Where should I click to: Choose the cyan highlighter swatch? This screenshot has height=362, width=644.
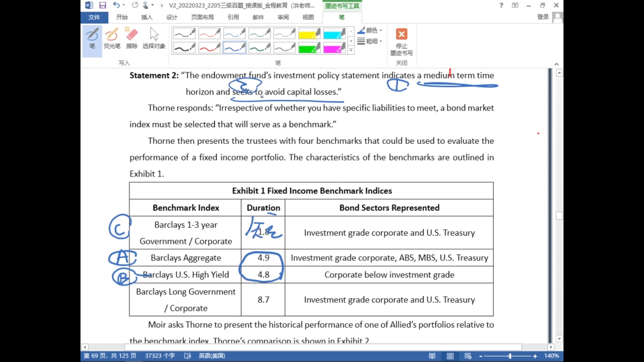[x=334, y=33]
